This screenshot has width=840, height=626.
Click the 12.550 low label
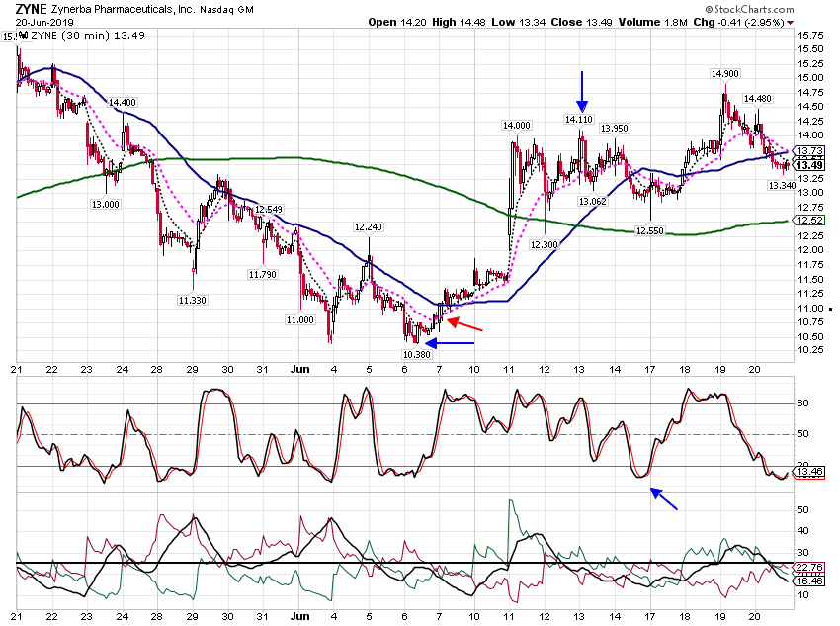pos(650,231)
